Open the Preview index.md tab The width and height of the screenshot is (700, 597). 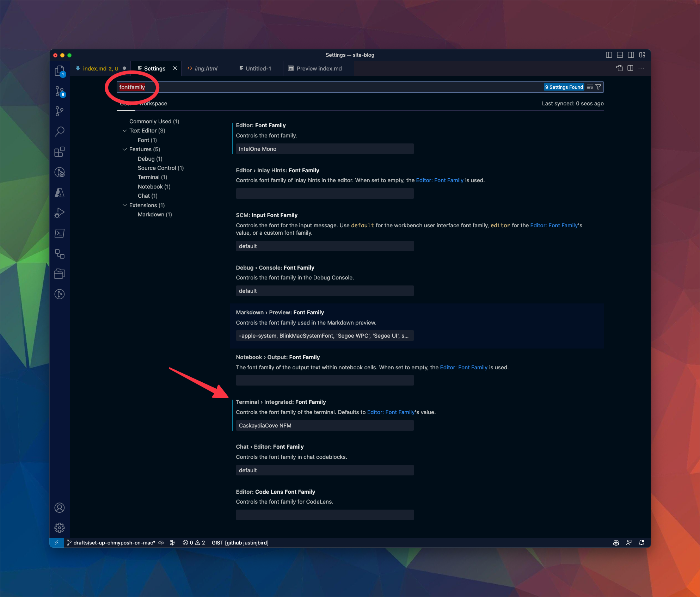click(319, 68)
